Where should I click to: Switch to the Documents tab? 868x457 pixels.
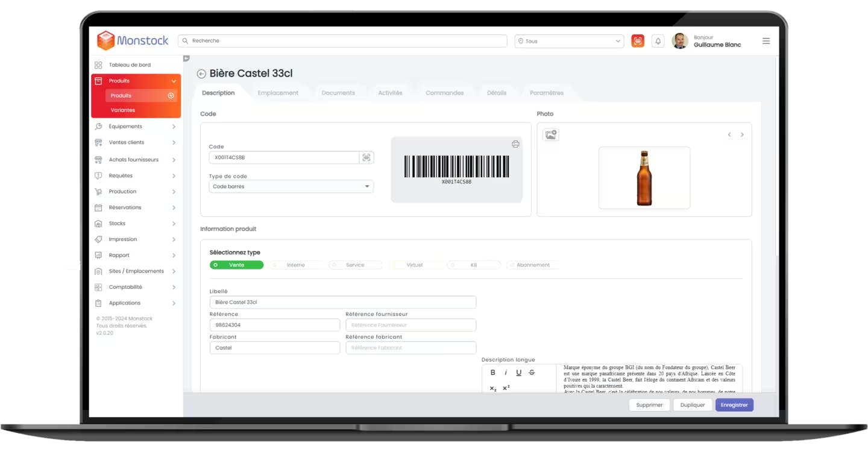pos(338,93)
